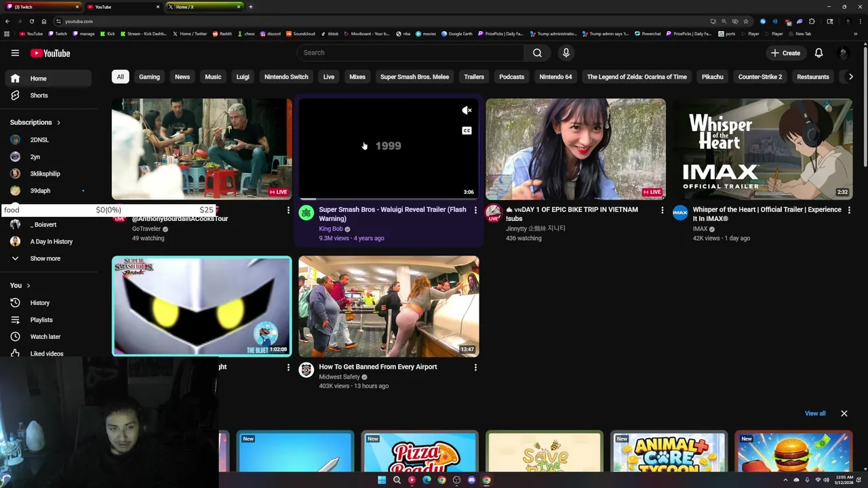The image size is (868, 488).
Task: Open the notifications bell
Action: pyautogui.click(x=818, y=53)
